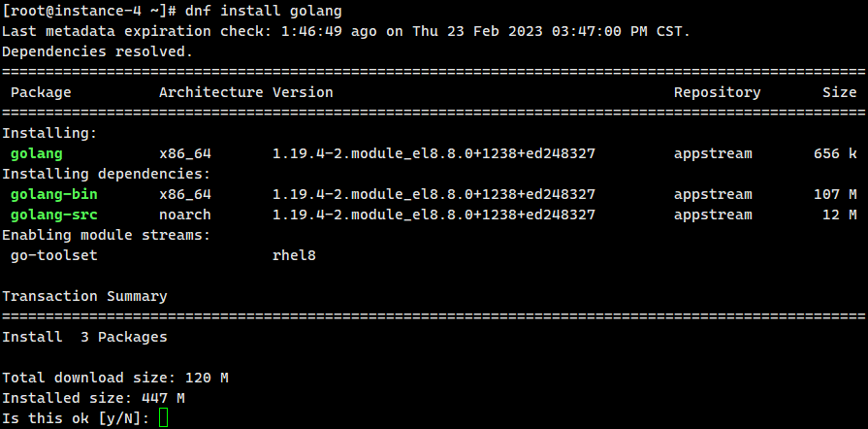Click the [root@instance-4 ~]# shell prompt

88,11
